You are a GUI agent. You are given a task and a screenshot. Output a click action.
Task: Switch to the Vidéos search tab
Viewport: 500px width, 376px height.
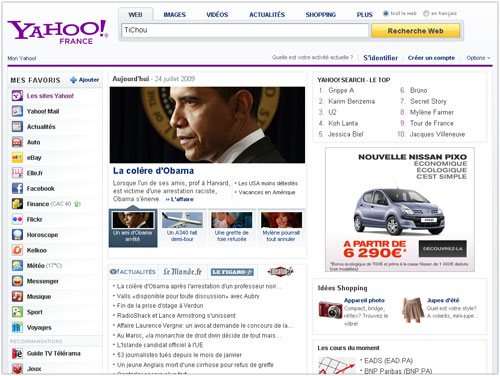tap(217, 15)
